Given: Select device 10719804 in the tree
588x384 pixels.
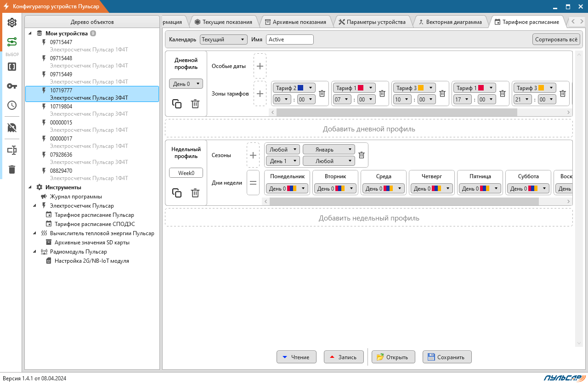Looking at the screenshot, I should [92, 110].
